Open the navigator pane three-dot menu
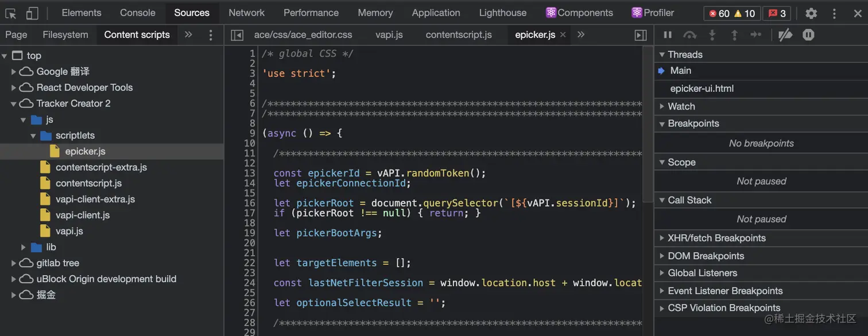The image size is (868, 336). click(x=211, y=35)
